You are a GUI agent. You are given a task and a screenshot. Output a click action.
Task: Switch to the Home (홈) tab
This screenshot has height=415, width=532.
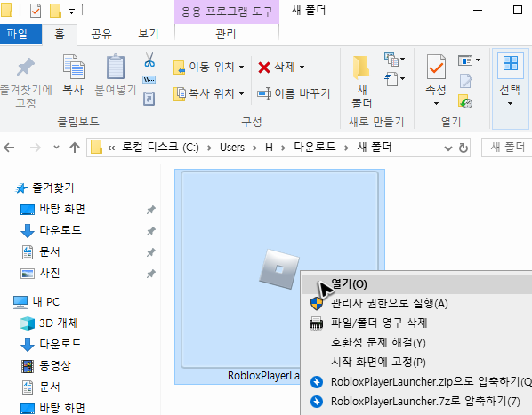pyautogui.click(x=60, y=35)
